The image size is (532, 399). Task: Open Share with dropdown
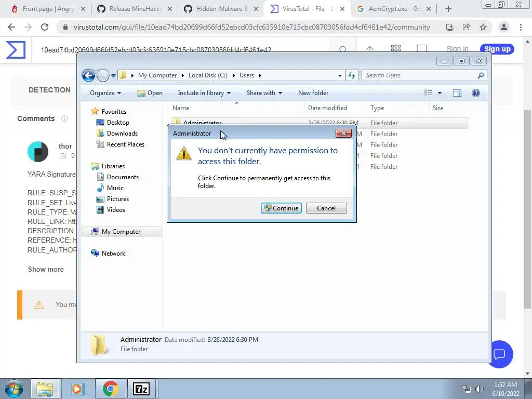264,93
